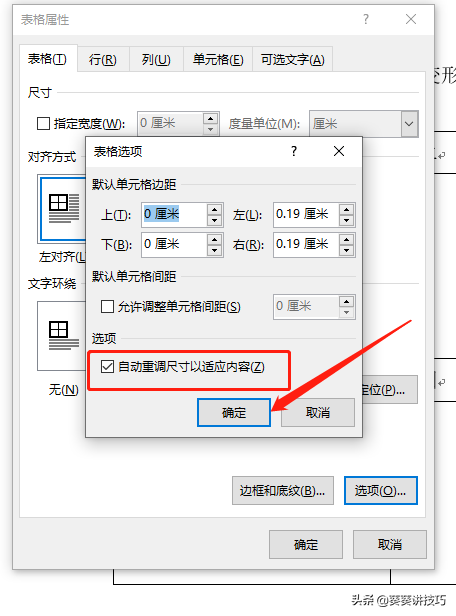Close the 表格选项 dialog with X
Screen dimensions: 456x616
339,151
